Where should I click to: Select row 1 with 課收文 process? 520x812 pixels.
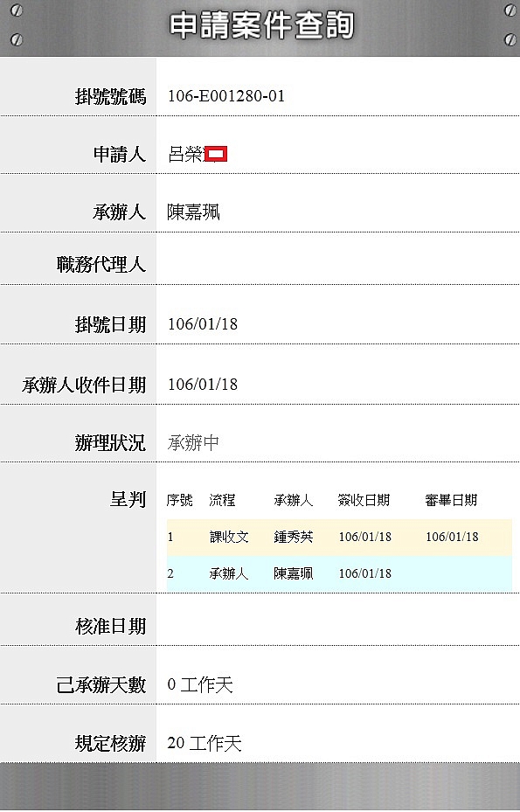tap(339, 537)
